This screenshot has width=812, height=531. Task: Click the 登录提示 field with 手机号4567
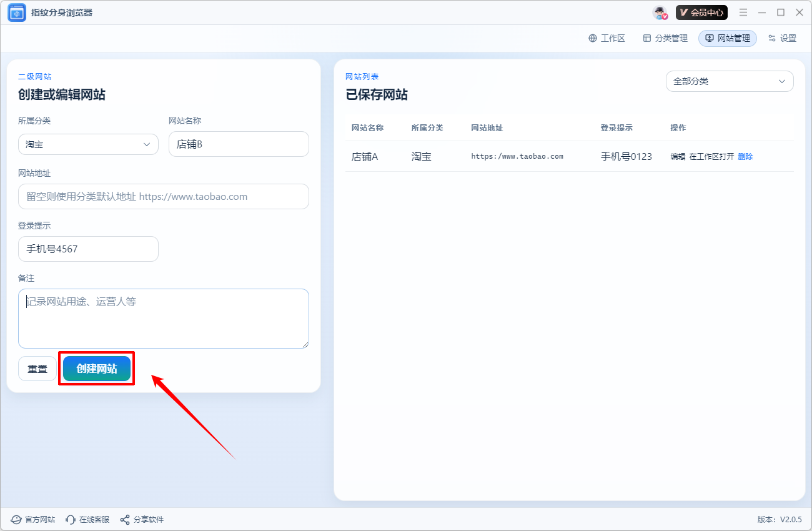click(88, 249)
